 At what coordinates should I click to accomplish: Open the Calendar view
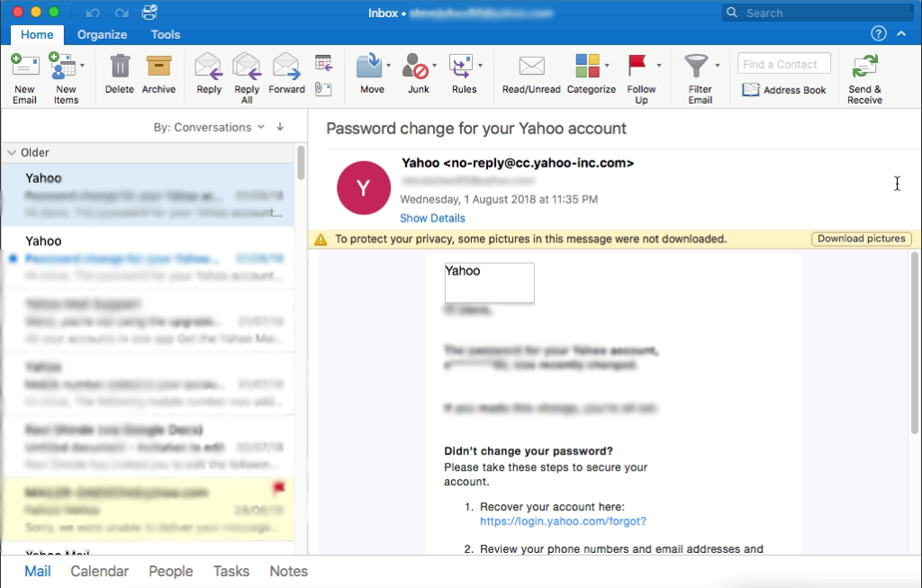99,571
